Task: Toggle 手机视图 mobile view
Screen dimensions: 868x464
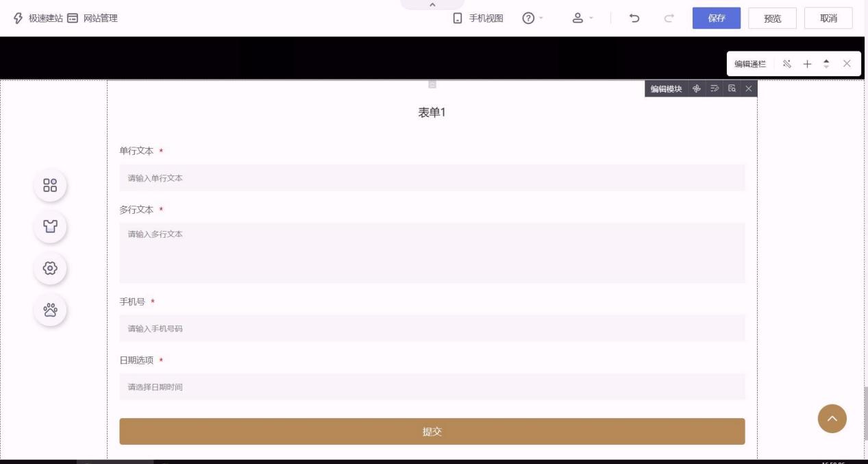Action: 478,19
